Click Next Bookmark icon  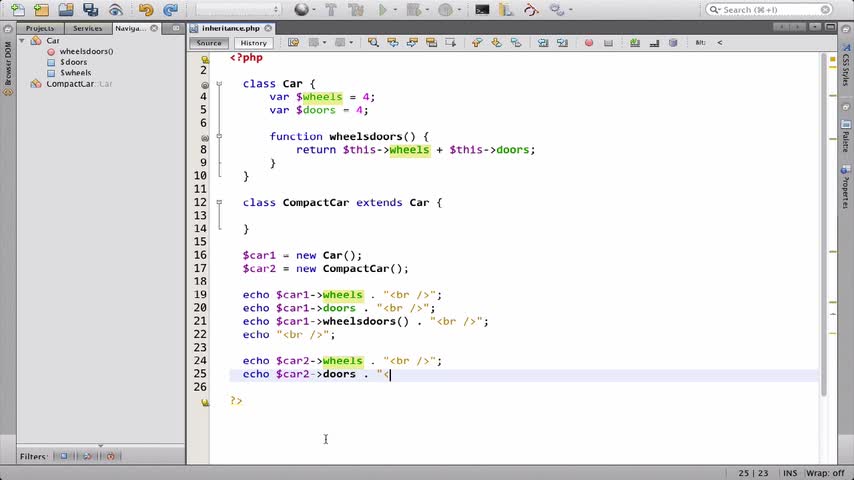496,42
